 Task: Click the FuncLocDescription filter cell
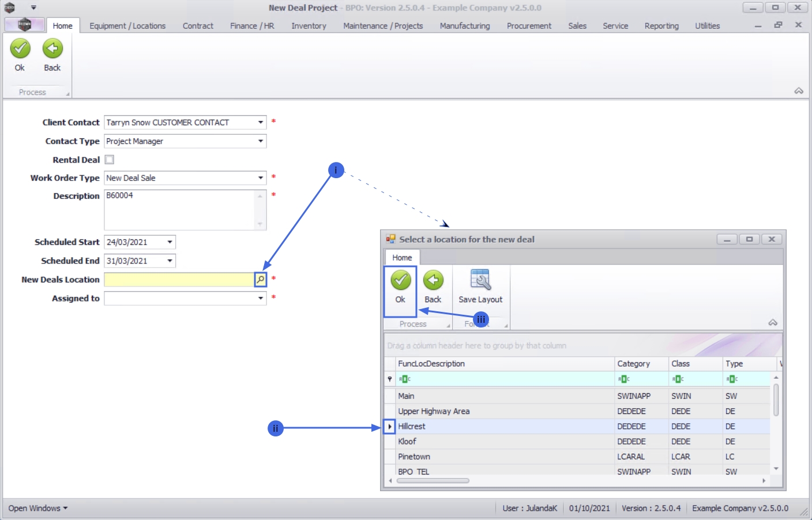pyautogui.click(x=505, y=379)
